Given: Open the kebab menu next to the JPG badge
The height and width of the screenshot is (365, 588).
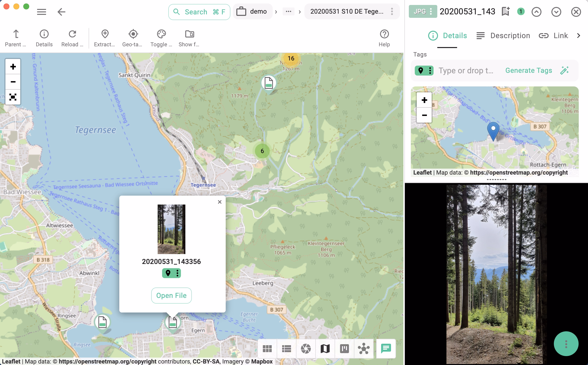Looking at the screenshot, I should [431, 11].
